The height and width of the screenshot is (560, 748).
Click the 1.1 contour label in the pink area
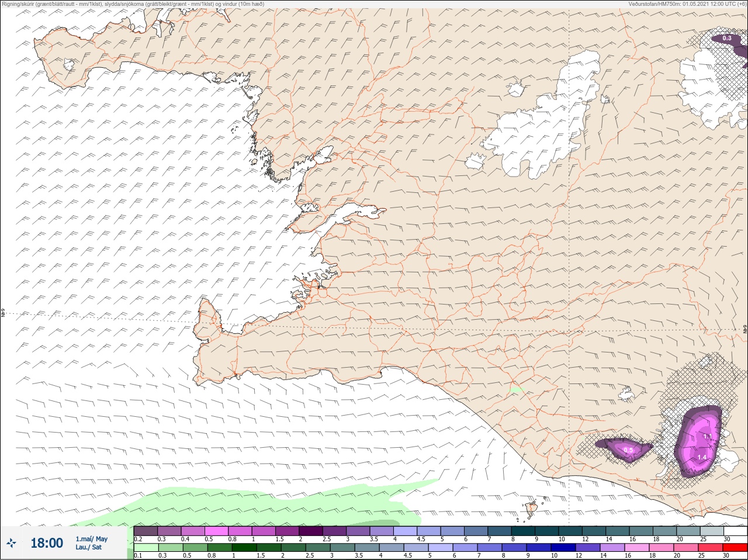[707, 437]
